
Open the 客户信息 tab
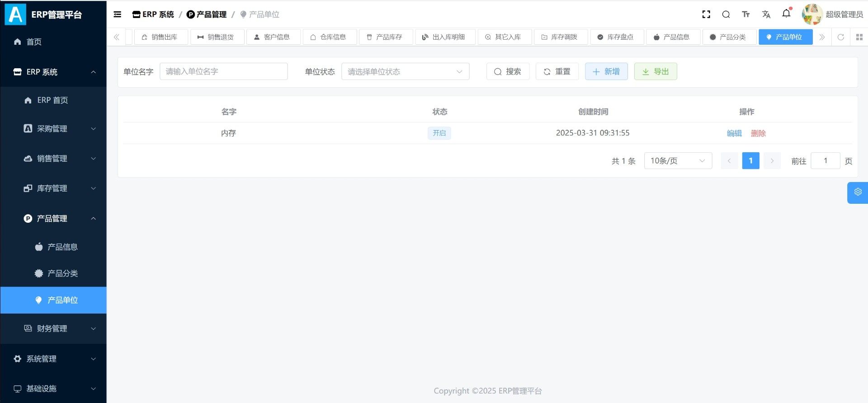(273, 37)
